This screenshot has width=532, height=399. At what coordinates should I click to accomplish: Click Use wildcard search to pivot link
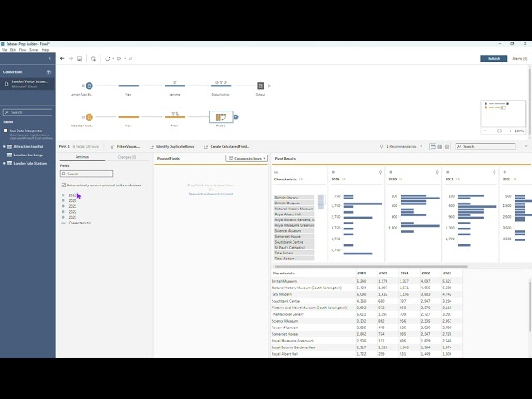[210, 194]
